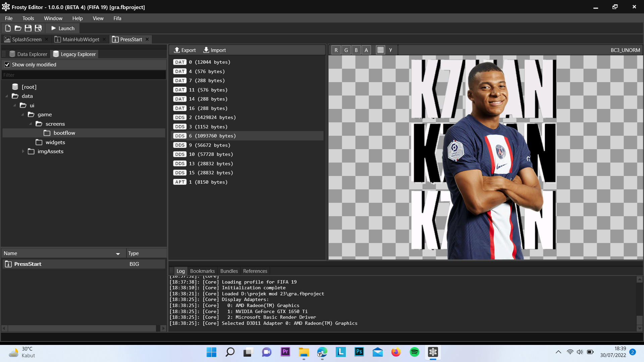Collapse the screens folder

(x=31, y=124)
